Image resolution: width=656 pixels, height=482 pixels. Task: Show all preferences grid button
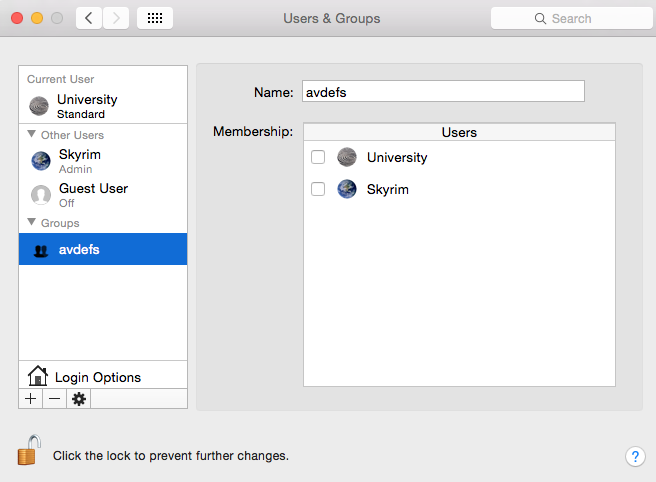click(x=154, y=18)
